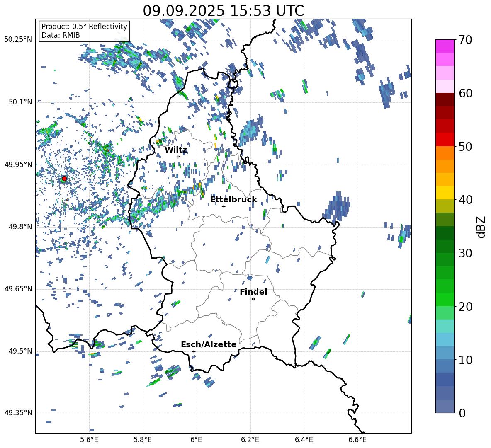
Task: Click the dBZ colorbar axis label
Action: [481, 227]
